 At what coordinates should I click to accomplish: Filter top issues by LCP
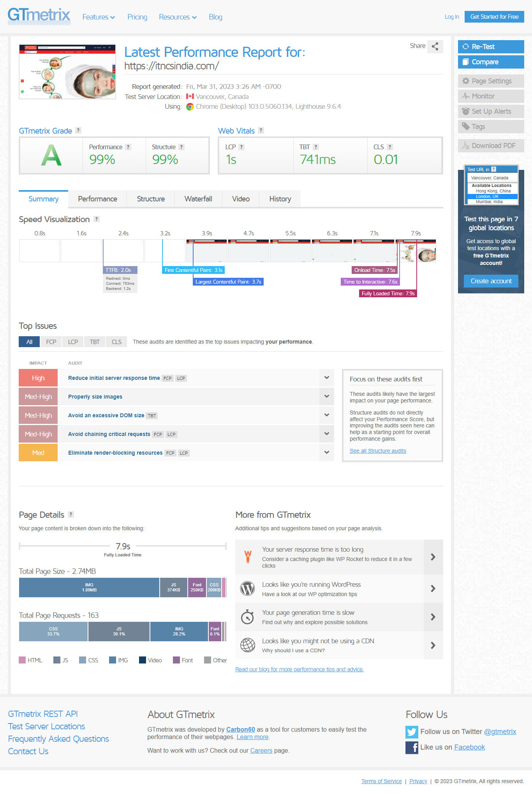(73, 342)
